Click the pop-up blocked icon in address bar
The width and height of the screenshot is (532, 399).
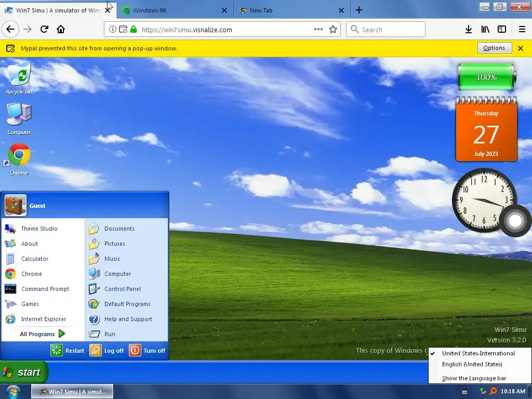click(123, 30)
